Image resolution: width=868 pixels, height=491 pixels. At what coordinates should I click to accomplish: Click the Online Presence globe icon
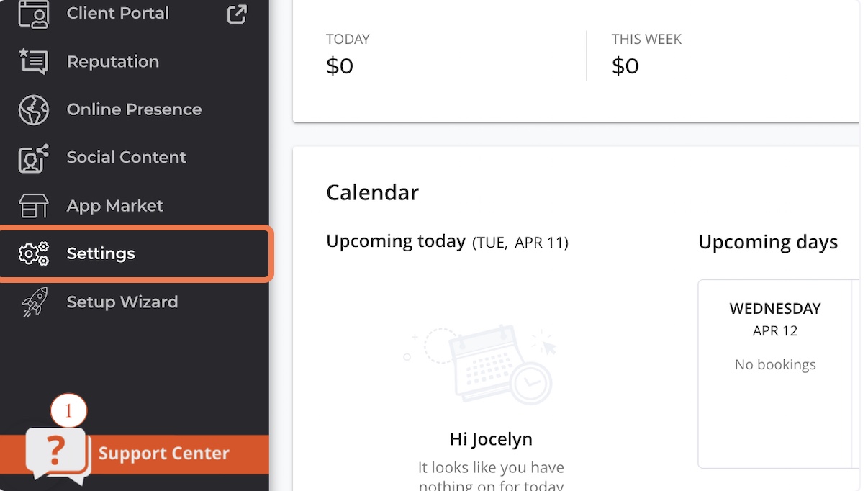(x=33, y=109)
